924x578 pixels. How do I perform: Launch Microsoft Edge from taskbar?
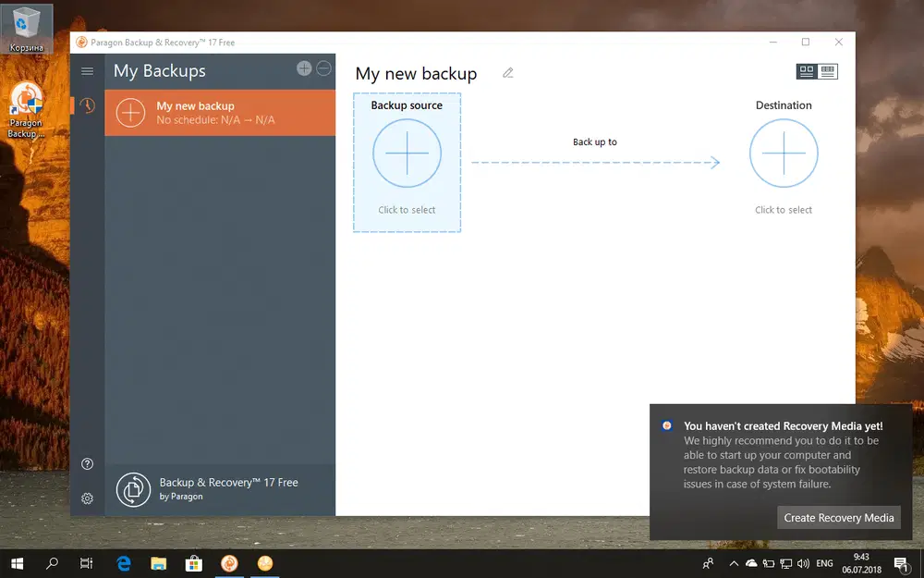(123, 564)
